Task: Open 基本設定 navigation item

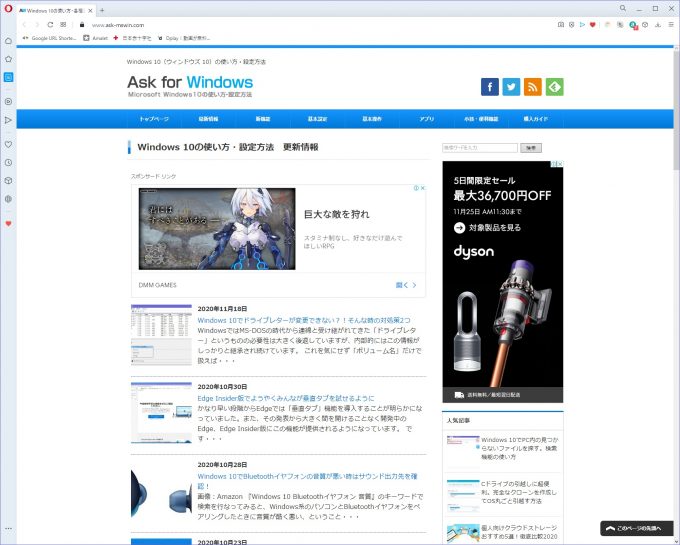Action: point(317,119)
